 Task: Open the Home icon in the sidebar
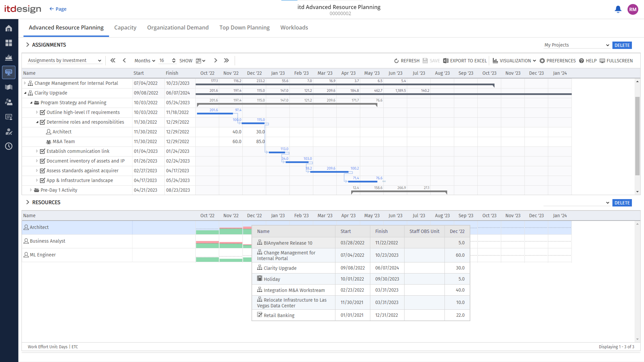[9, 28]
